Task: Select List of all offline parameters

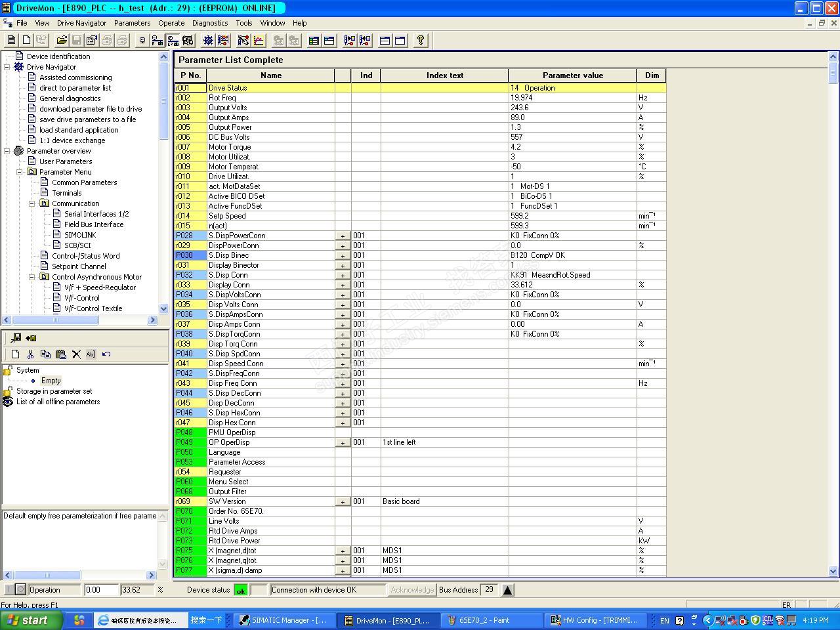Action: coord(58,402)
